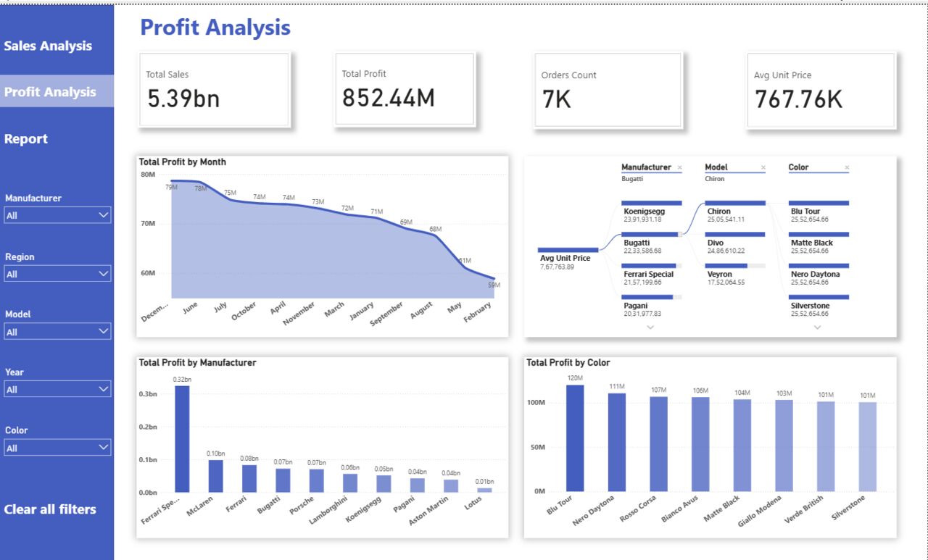Click the 68M August data label
The height and width of the screenshot is (560, 928).
pyautogui.click(x=436, y=229)
